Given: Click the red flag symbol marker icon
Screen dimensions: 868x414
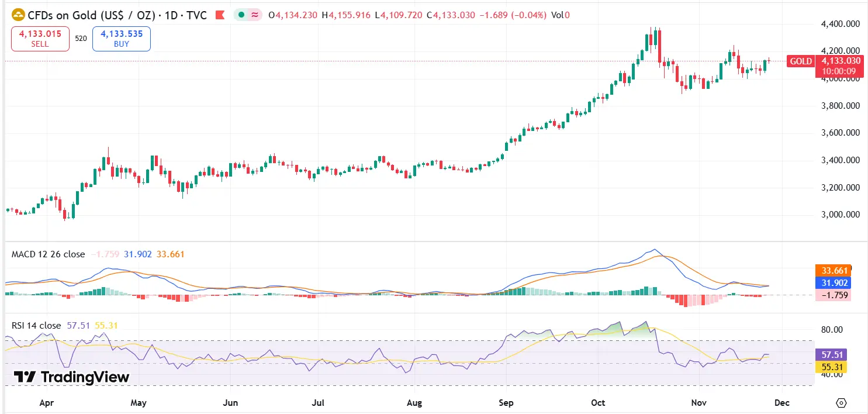Looking at the screenshot, I should (x=220, y=15).
